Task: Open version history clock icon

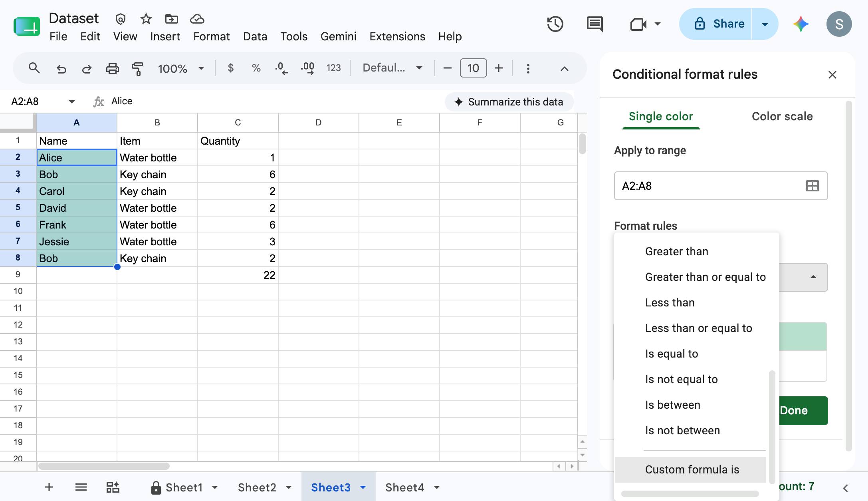Action: click(x=555, y=24)
